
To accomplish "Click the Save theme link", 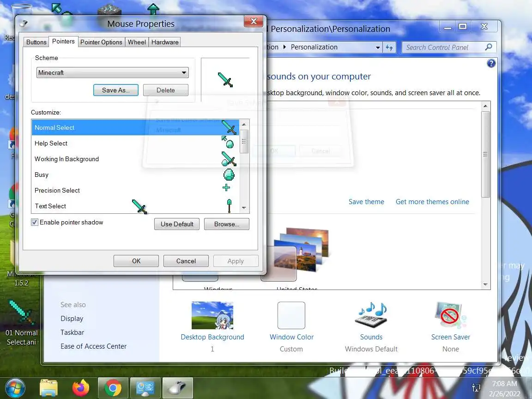I will click(x=366, y=201).
